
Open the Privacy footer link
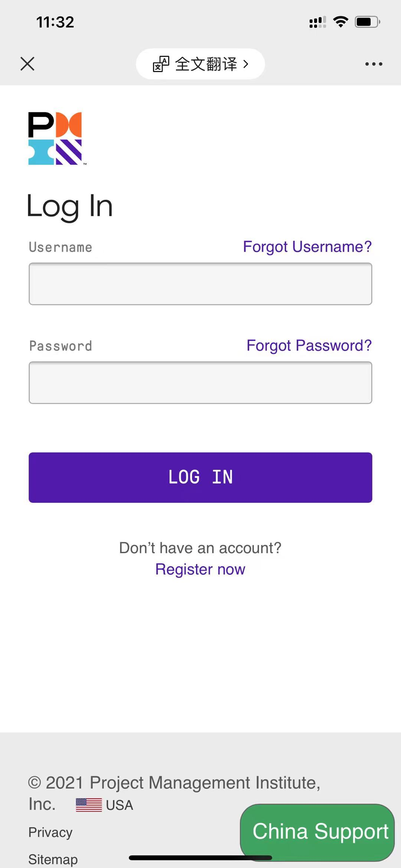[50, 832]
